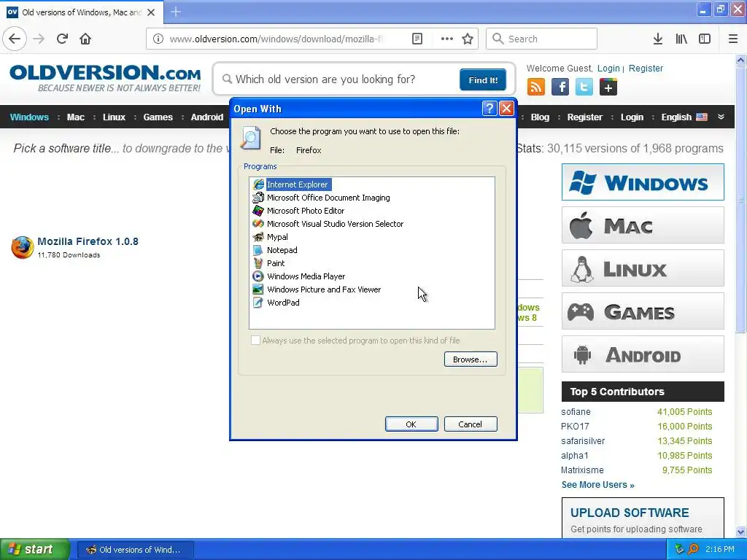
Task: Open the browser hamburger menu
Action: click(733, 39)
